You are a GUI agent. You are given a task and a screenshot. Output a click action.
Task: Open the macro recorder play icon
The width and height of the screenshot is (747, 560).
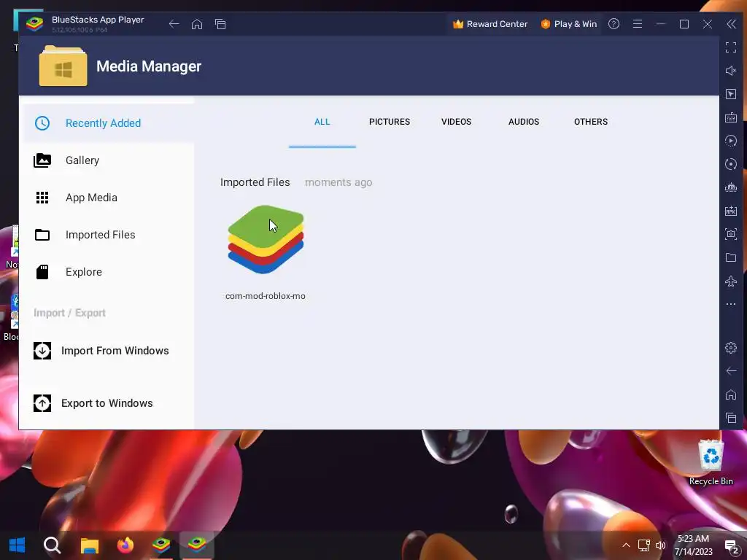pos(731,141)
